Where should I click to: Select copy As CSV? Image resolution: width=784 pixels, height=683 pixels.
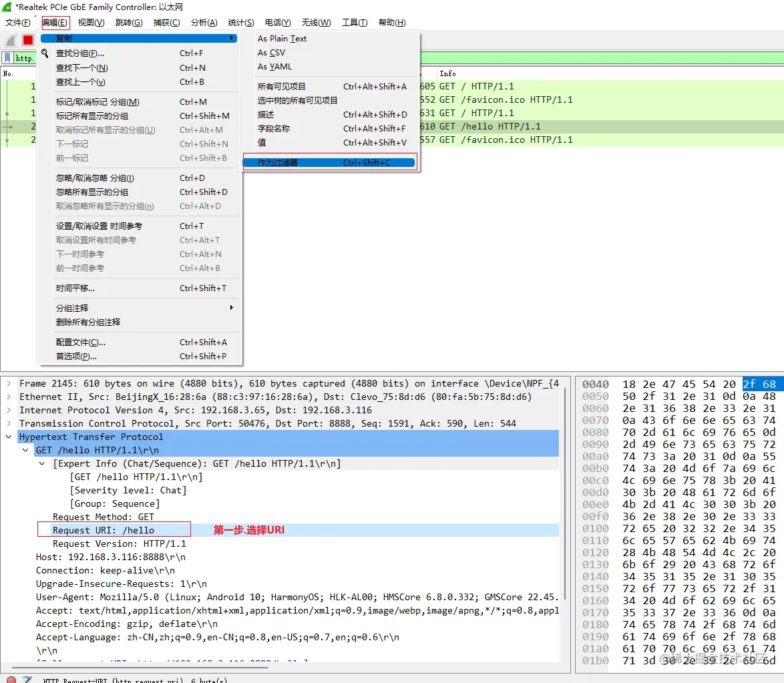pyautogui.click(x=331, y=53)
